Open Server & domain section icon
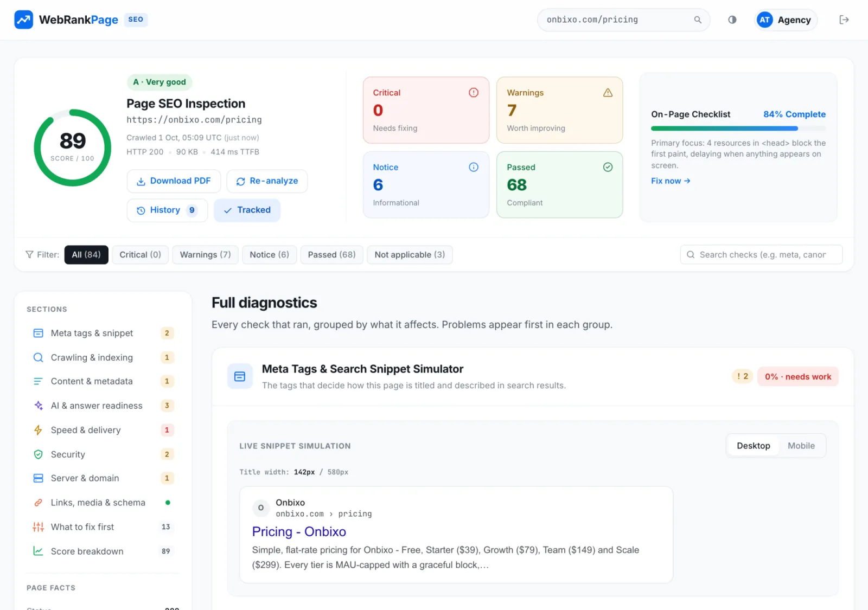This screenshot has width=868, height=610. [x=38, y=478]
